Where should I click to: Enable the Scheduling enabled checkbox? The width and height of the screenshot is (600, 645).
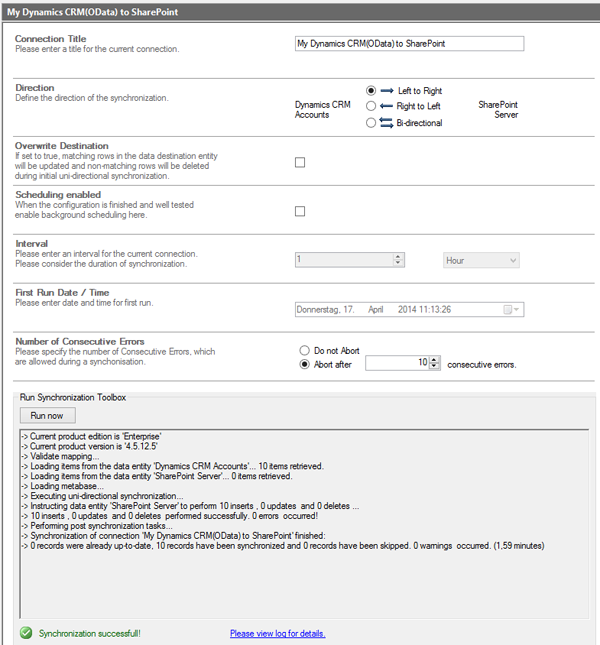[300, 211]
